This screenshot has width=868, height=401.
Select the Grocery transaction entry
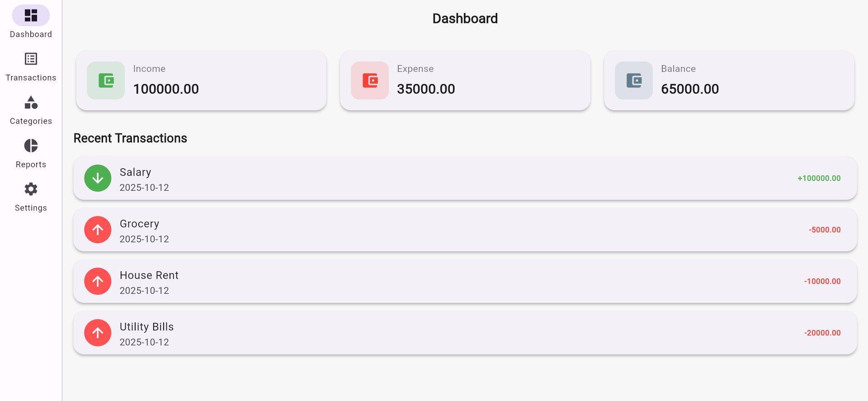(x=465, y=230)
